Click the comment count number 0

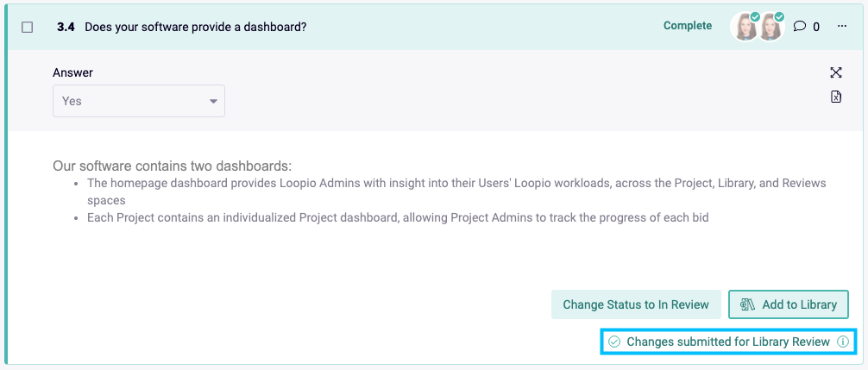pos(816,27)
